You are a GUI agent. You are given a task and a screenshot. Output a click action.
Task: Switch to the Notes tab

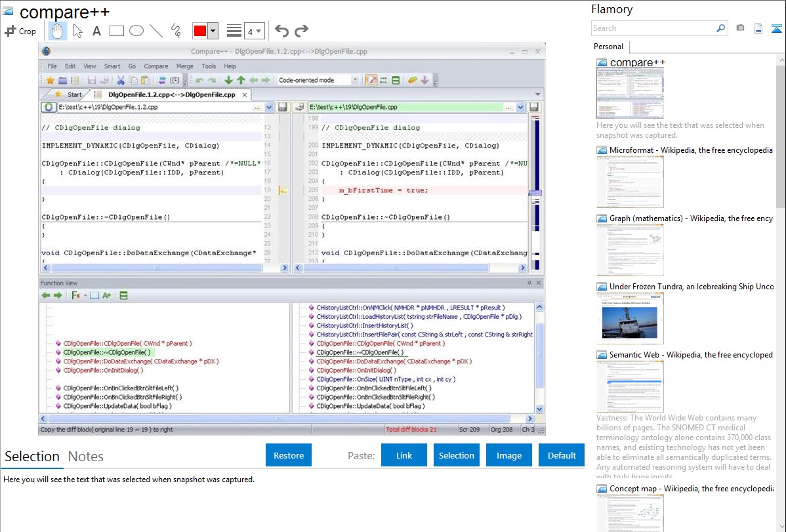pyautogui.click(x=86, y=457)
